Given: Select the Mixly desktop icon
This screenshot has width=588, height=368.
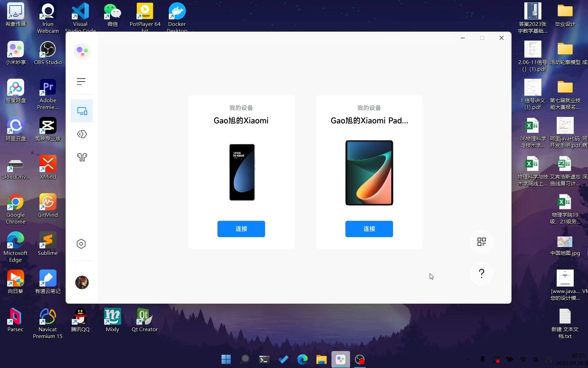Looking at the screenshot, I should pos(112,320).
